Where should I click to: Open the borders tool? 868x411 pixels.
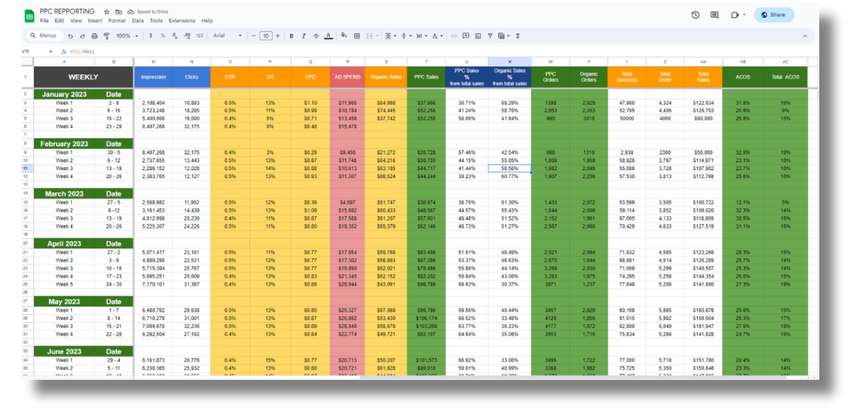tap(356, 36)
